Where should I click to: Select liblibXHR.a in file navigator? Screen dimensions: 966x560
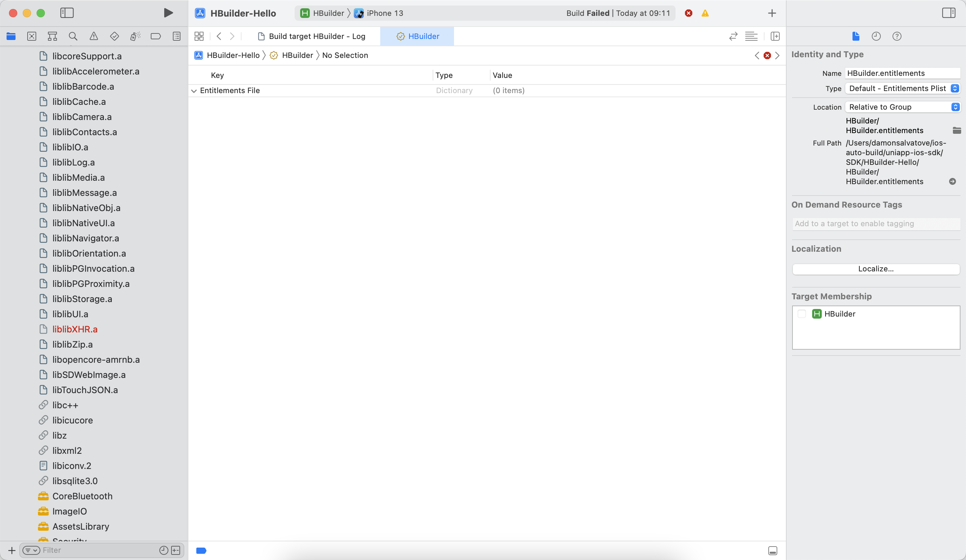click(x=75, y=329)
